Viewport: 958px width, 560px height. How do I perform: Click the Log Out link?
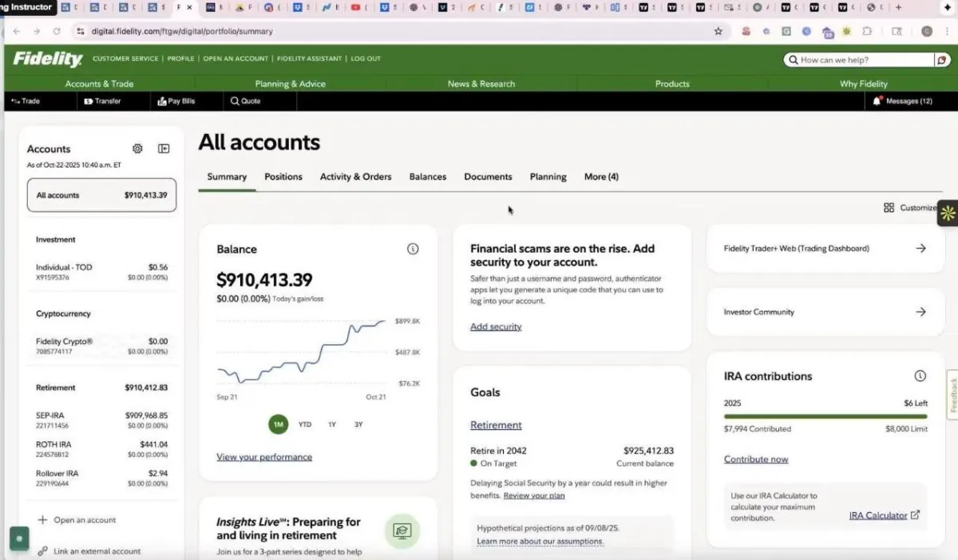(x=366, y=59)
